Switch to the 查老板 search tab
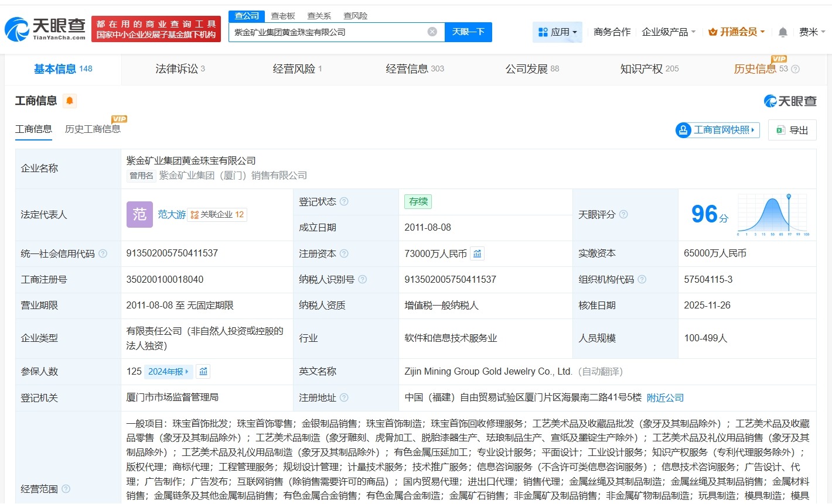This screenshot has width=832, height=504. [284, 15]
